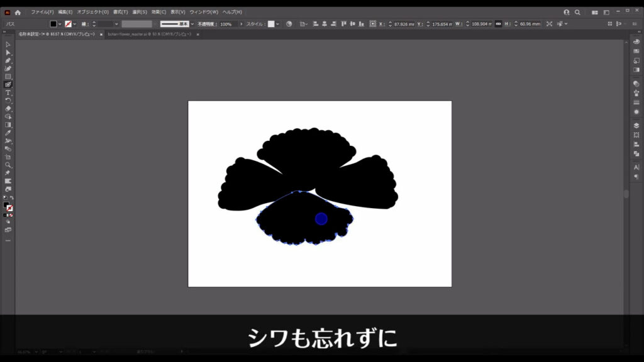Change the Screen Mode button
This screenshot has height=362, width=644.
tap(8, 230)
